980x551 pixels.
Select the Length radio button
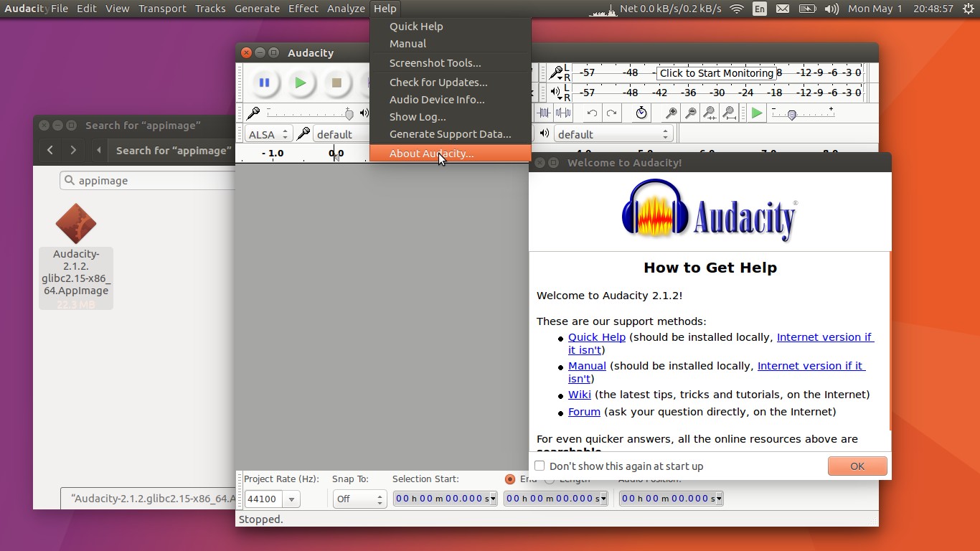tap(550, 479)
